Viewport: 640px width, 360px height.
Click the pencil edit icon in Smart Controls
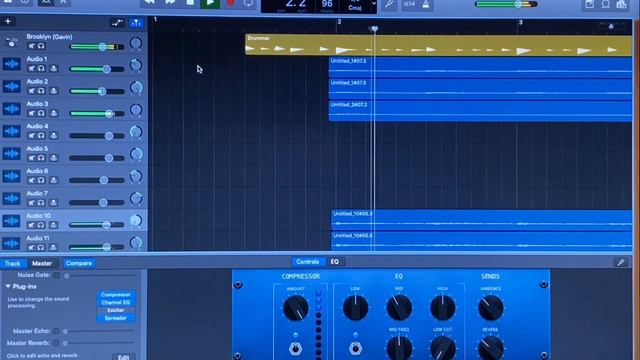(621, 262)
